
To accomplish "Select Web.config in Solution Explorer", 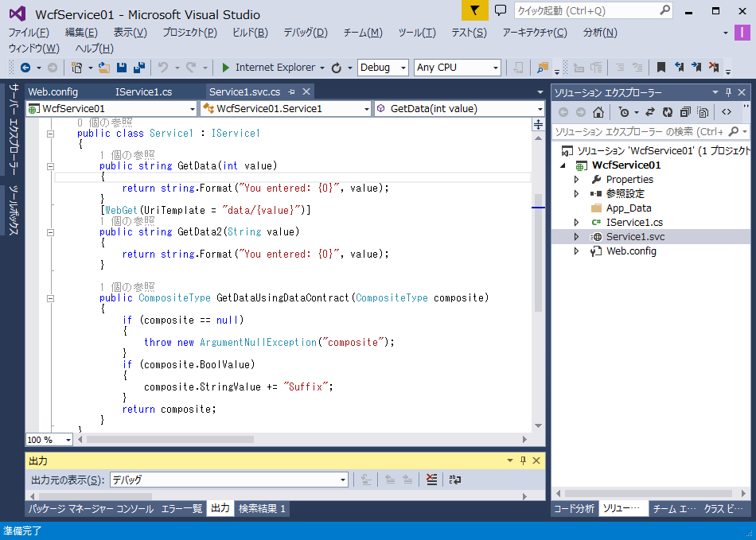I will coord(630,251).
